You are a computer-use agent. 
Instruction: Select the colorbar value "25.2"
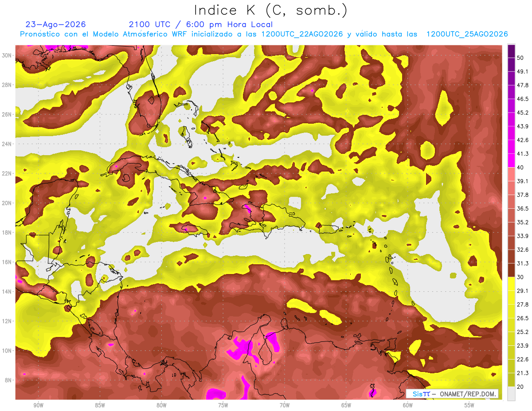pos(522,332)
